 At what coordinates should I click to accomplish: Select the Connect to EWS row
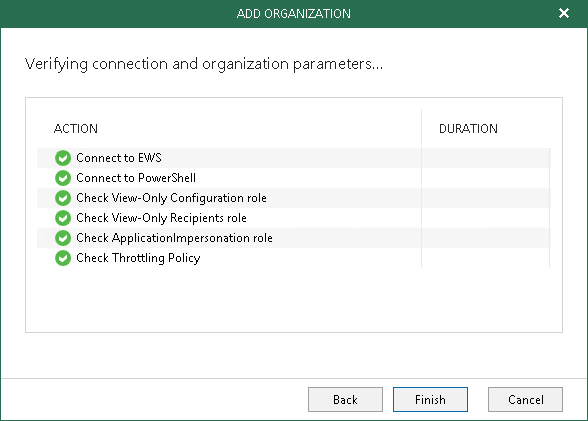294,158
